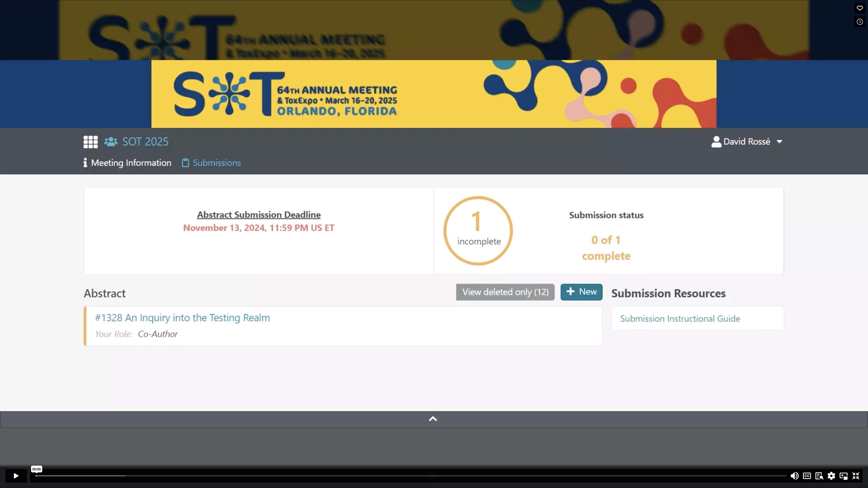Exit fullscreen mode
This screenshot has height=488, width=868.
point(856,476)
